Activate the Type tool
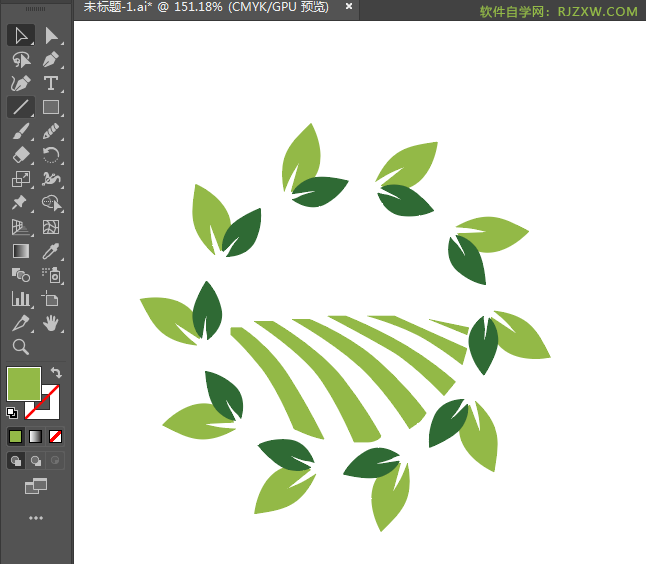 click(x=51, y=83)
